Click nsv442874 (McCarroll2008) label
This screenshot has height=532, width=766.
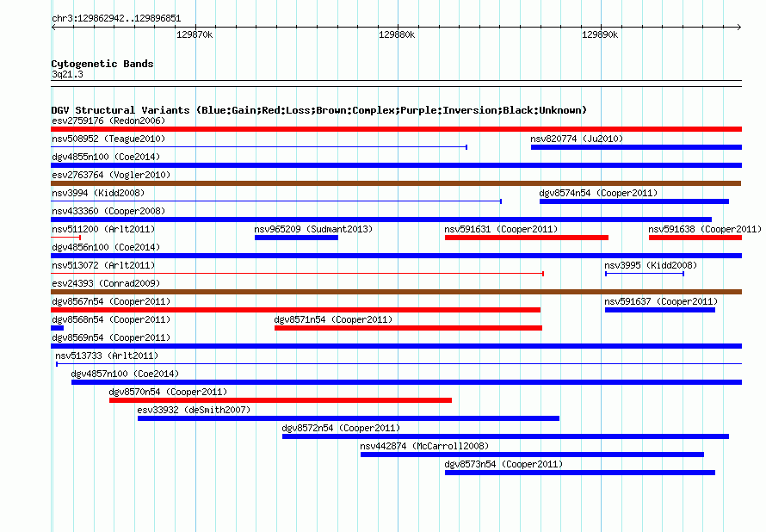(x=424, y=446)
